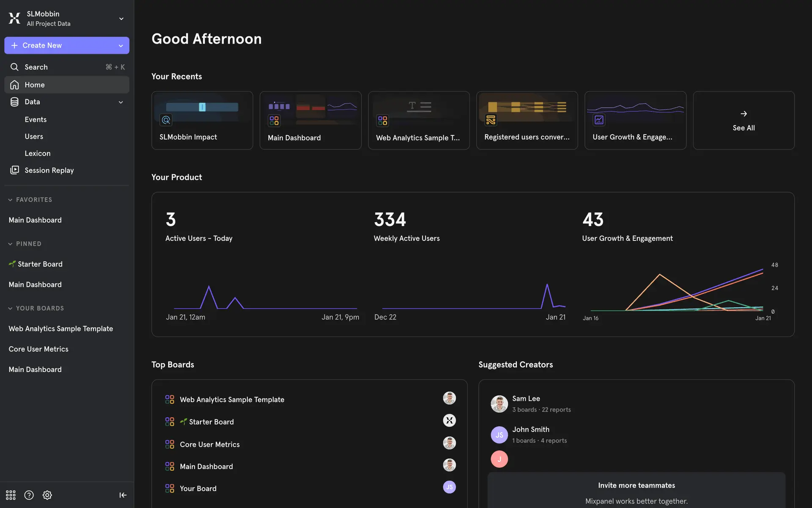Open the SLMobbin project switcher chevron
The image size is (812, 508).
pyautogui.click(x=121, y=19)
